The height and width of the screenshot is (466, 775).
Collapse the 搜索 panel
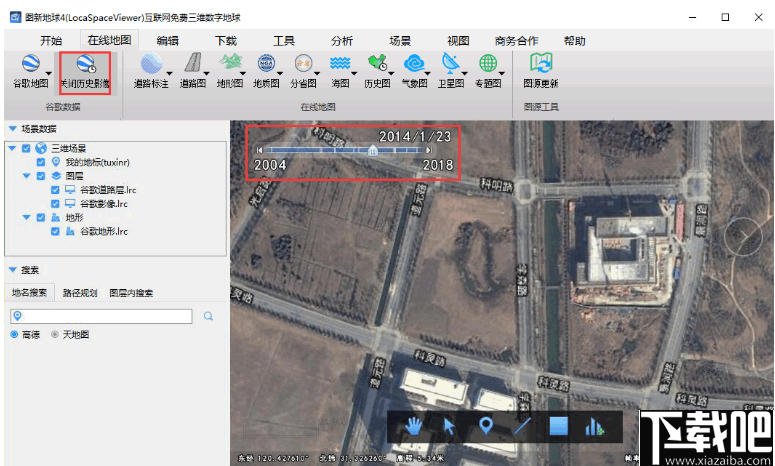pyautogui.click(x=13, y=270)
